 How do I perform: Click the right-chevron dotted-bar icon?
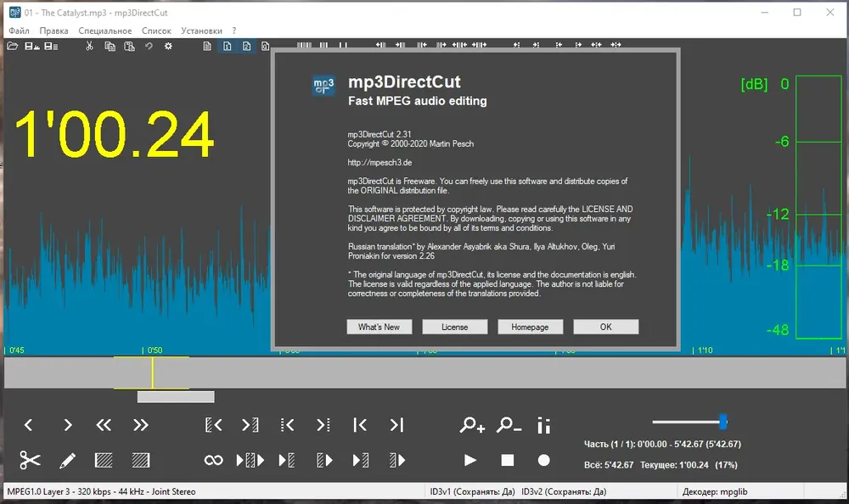[x=323, y=425]
